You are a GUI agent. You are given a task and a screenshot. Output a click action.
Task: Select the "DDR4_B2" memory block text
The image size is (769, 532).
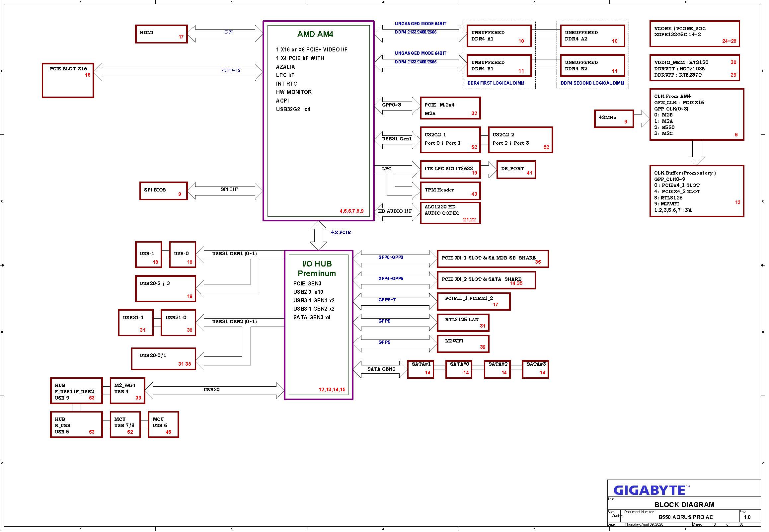click(x=576, y=69)
